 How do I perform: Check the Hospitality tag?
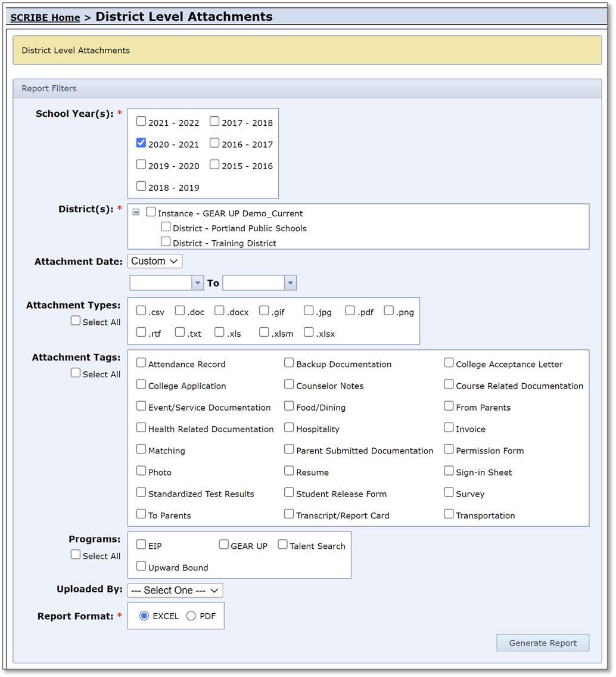point(289,427)
